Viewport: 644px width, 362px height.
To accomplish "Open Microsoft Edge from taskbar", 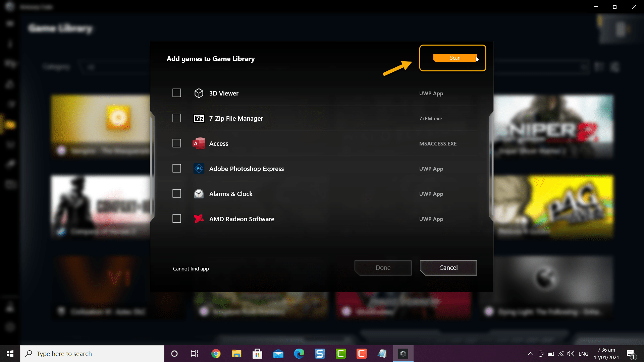I will (299, 354).
